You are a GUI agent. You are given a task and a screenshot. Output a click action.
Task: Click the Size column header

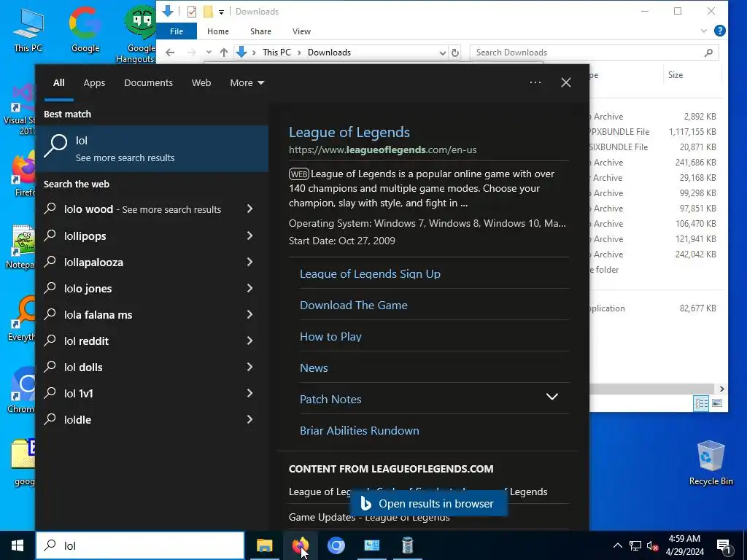[675, 75]
